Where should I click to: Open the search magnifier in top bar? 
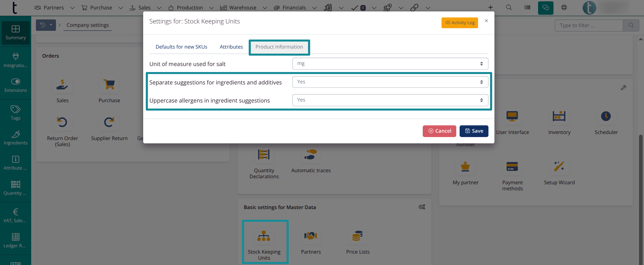point(509,7)
